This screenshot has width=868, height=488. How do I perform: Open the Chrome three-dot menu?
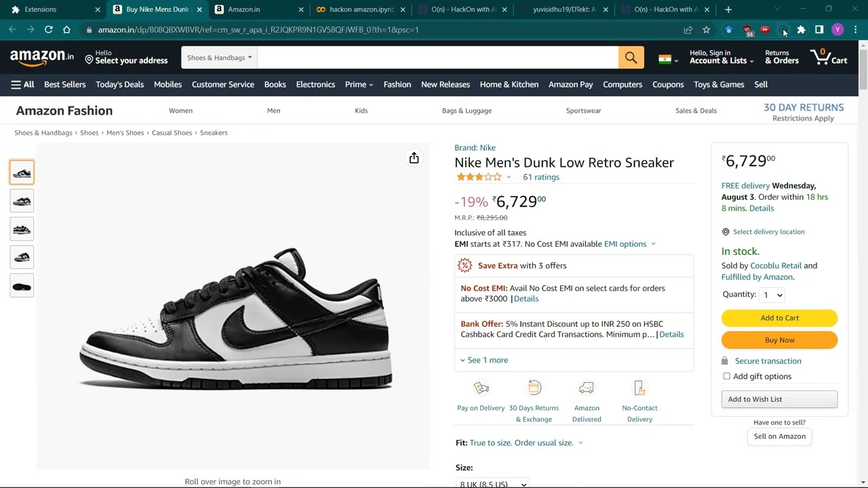coord(856,30)
